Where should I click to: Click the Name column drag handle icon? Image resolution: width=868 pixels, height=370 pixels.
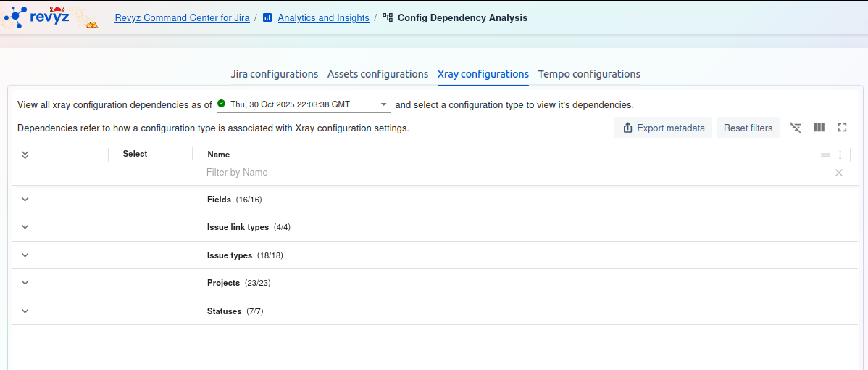(x=825, y=155)
